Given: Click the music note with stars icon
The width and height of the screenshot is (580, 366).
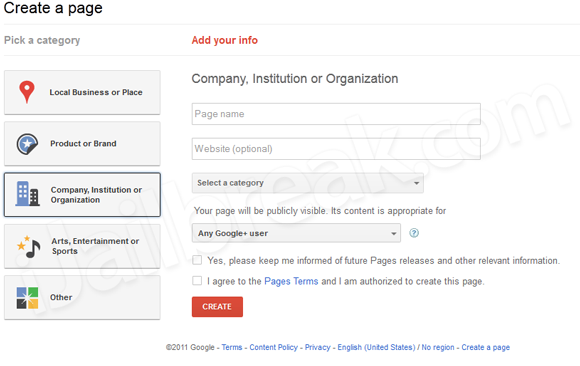Looking at the screenshot, I should click(x=29, y=246).
